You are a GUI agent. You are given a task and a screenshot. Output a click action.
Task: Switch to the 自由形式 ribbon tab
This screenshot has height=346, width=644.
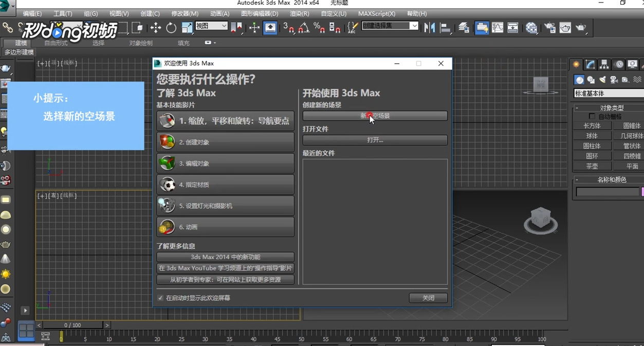(x=56, y=43)
